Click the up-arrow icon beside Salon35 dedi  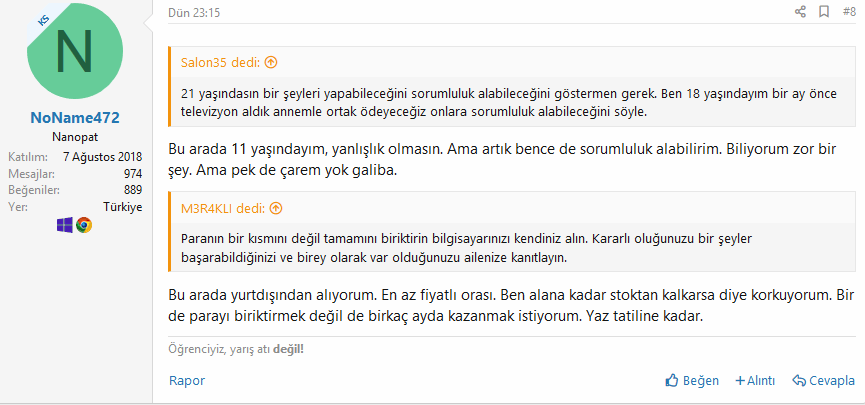coord(271,62)
